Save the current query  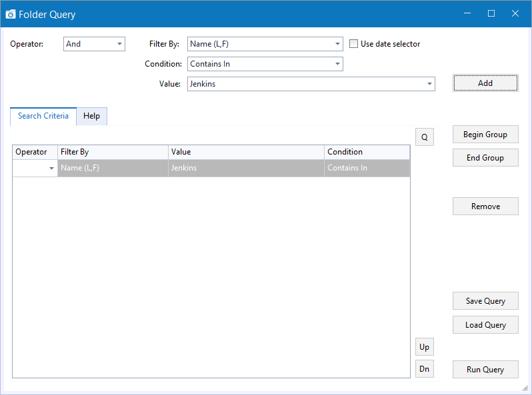click(485, 300)
